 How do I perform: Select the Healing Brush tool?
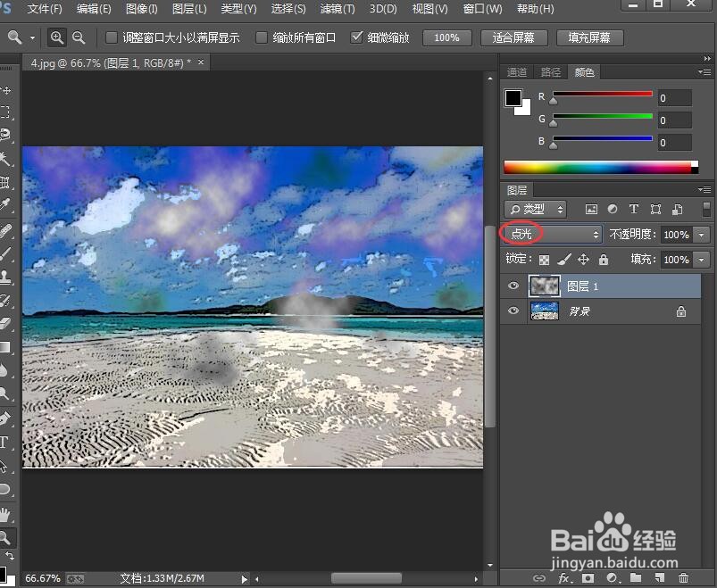5,231
